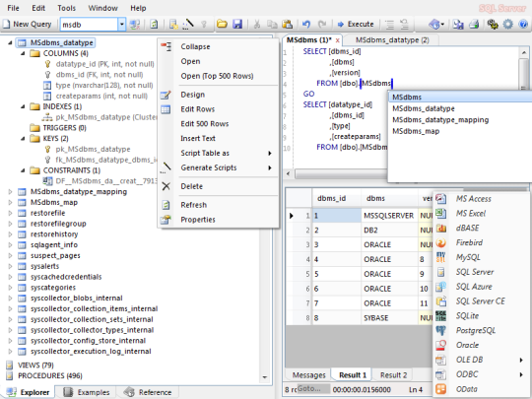532x399 pixels.
Task: Click the New Query button
Action: tap(28, 24)
